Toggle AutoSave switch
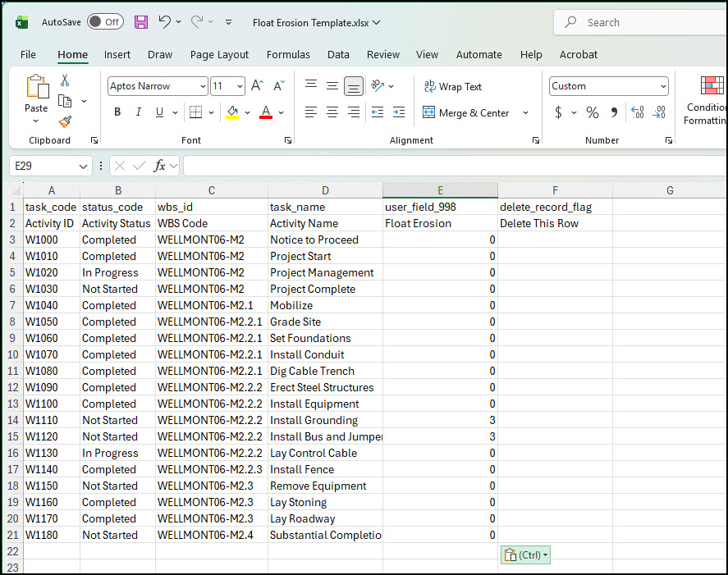The height and width of the screenshot is (575, 728). 105,22
